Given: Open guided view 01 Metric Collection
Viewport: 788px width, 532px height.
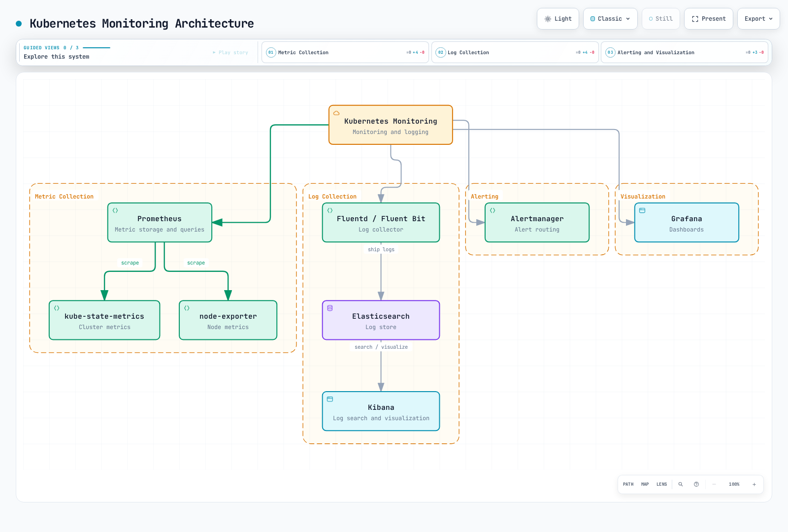Looking at the screenshot, I should coord(345,52).
